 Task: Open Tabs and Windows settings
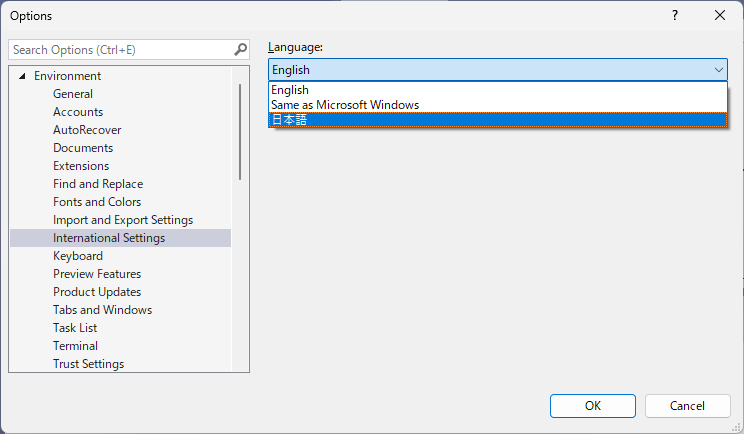102,310
